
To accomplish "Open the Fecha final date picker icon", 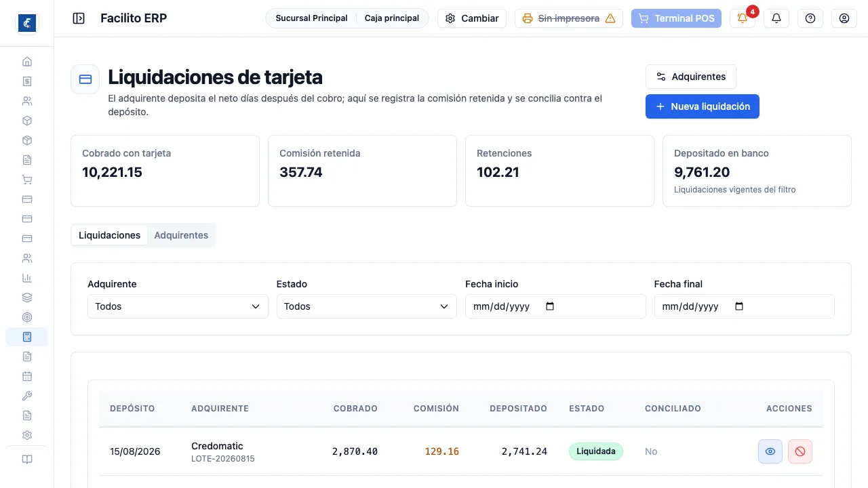I will (x=739, y=306).
